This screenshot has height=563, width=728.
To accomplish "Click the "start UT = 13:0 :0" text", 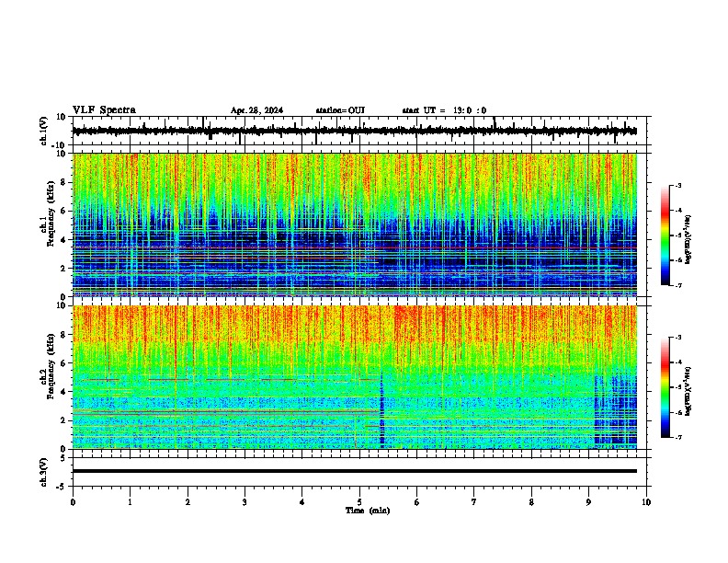I will 444,110.
